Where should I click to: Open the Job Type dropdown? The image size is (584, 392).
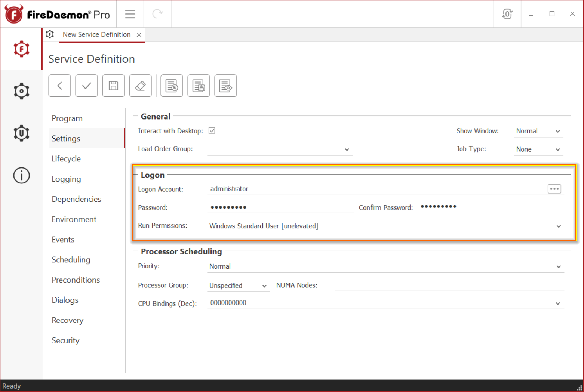(x=538, y=149)
